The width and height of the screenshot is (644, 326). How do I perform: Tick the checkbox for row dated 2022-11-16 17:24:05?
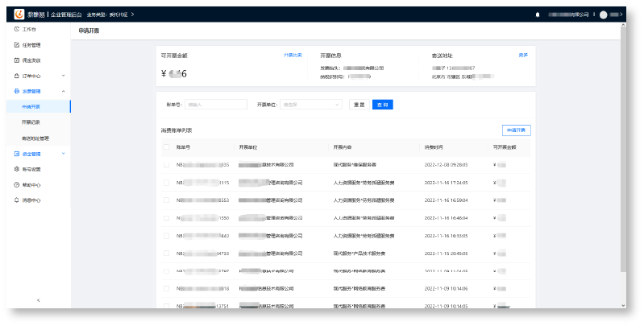point(167,183)
